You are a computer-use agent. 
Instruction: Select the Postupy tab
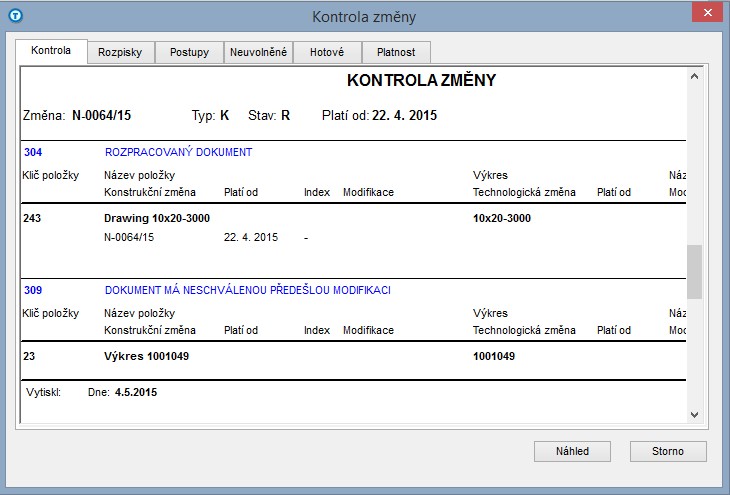click(189, 53)
